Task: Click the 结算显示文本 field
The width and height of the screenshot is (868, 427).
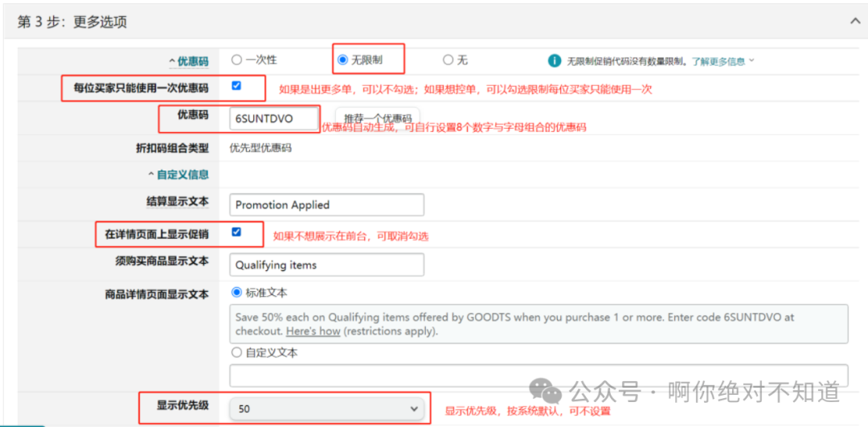Action: tap(326, 205)
